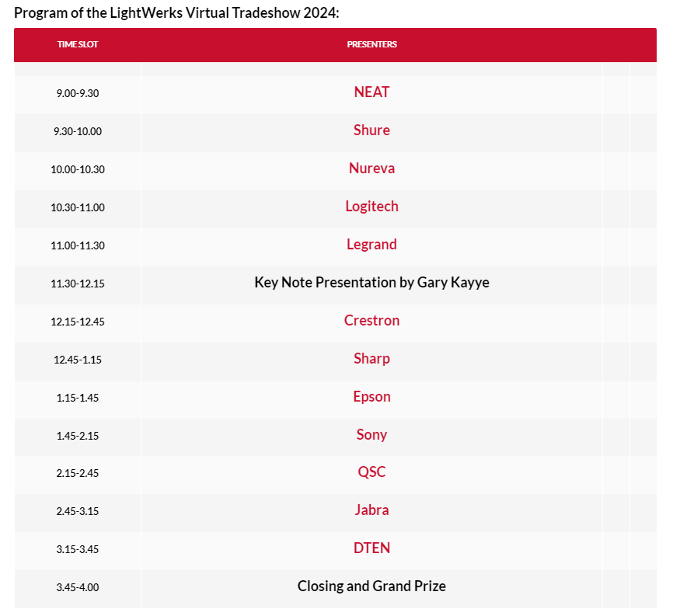Click the Crestron presenter link
This screenshot has height=616, width=673.
coord(371,320)
